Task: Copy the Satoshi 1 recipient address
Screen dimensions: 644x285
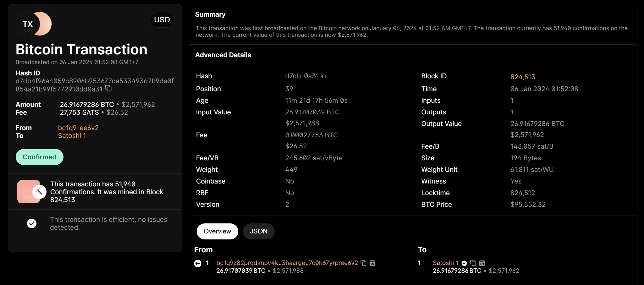Action: click(x=473, y=263)
